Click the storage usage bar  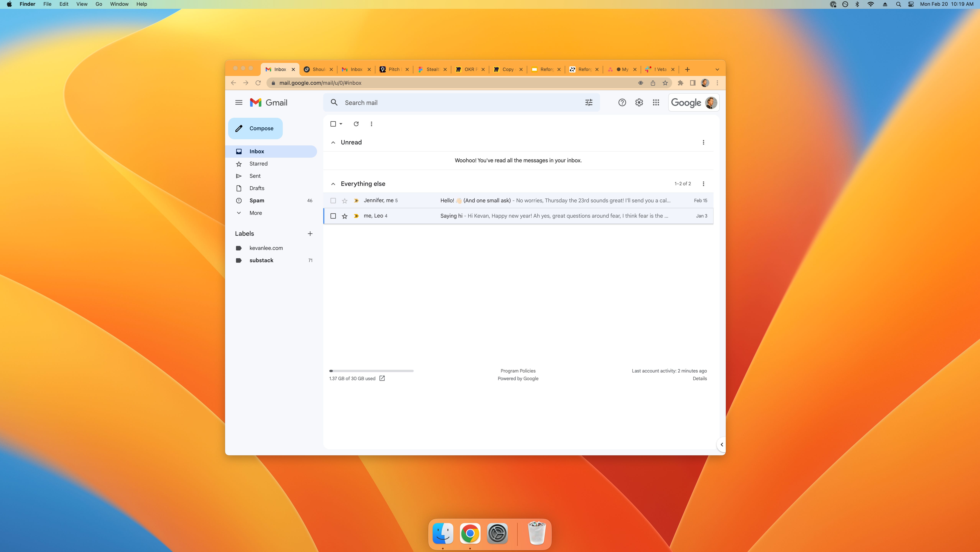click(x=371, y=371)
